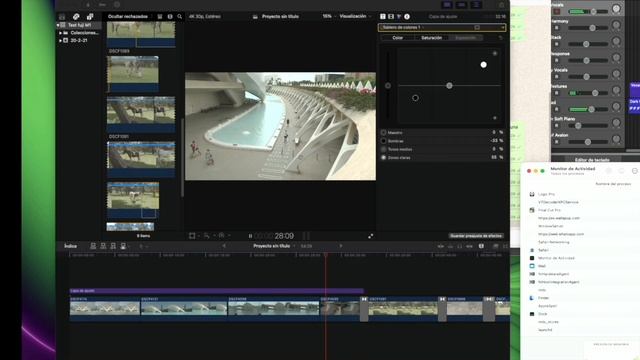Toggle the inspector panel layout button in title bar
The image size is (640, 360).
(x=476, y=5)
